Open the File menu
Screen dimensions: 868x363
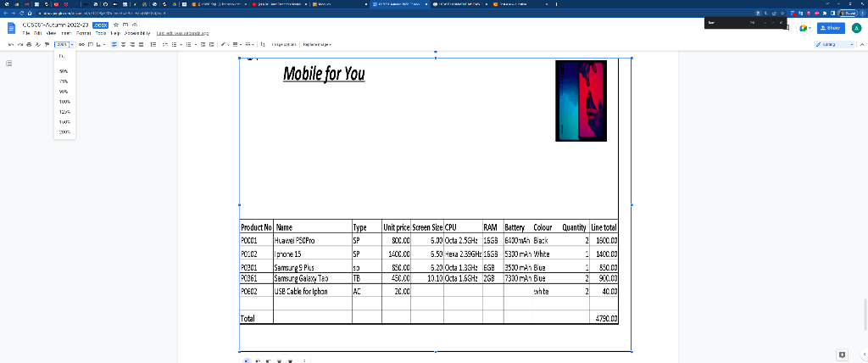coord(25,33)
